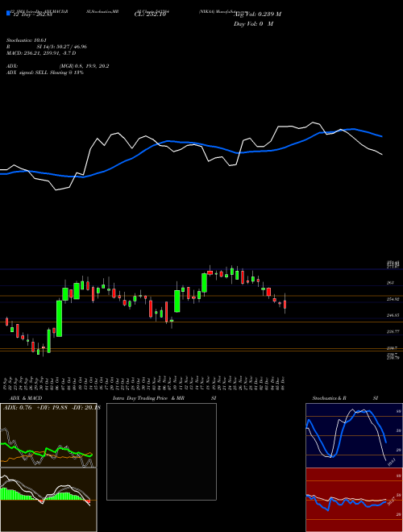Click the blue 12-day SMA legend square
This screenshot has height=532, width=403.
tap(8, 13)
